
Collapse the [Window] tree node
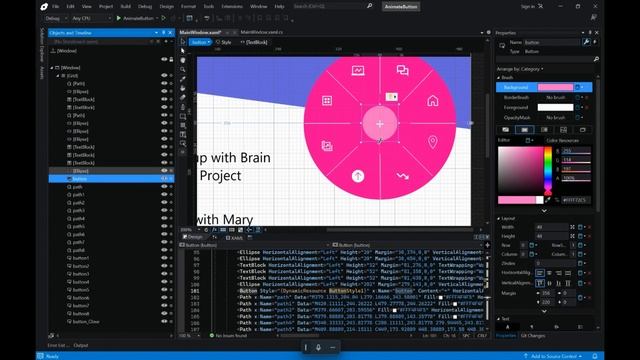click(52, 68)
